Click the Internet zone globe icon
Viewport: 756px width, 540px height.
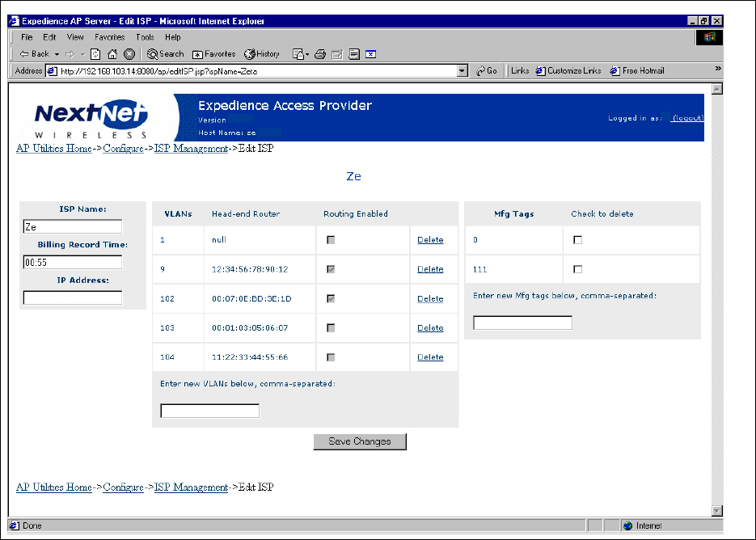(627, 525)
